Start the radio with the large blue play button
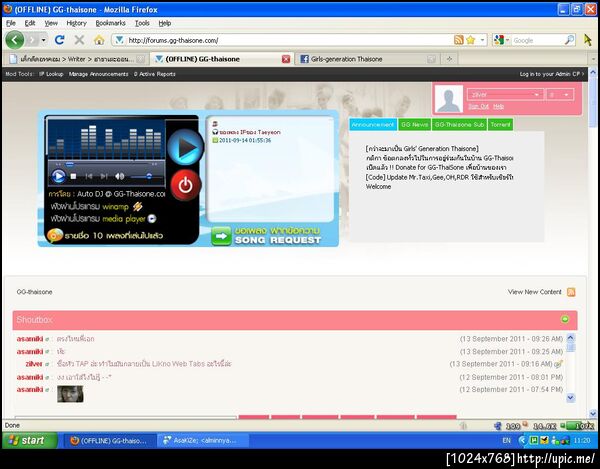 [185, 147]
